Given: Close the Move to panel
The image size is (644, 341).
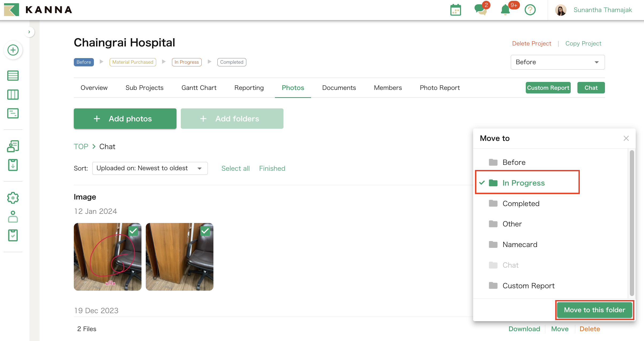Looking at the screenshot, I should 626,138.
